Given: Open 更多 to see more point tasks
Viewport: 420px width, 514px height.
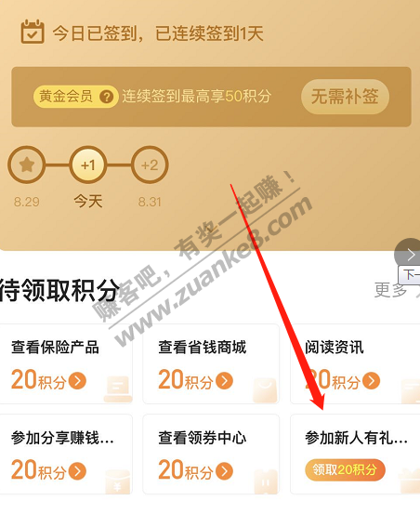Looking at the screenshot, I should click(391, 290).
